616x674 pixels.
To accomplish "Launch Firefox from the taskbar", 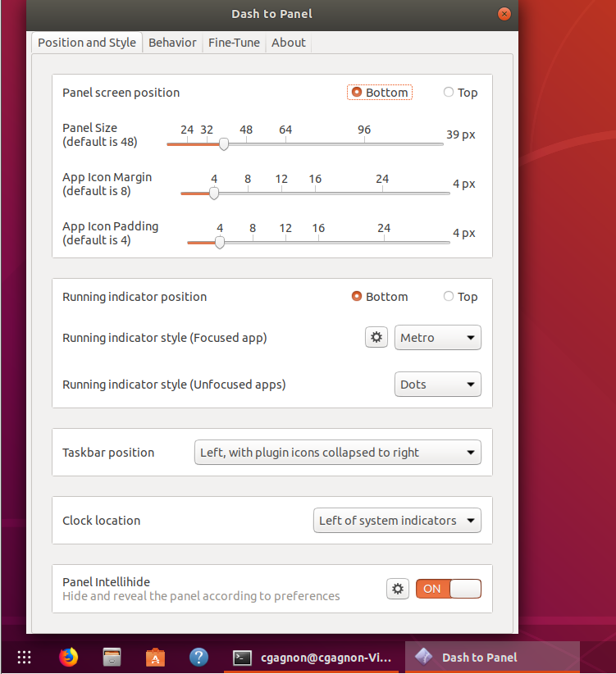I will (x=68, y=657).
